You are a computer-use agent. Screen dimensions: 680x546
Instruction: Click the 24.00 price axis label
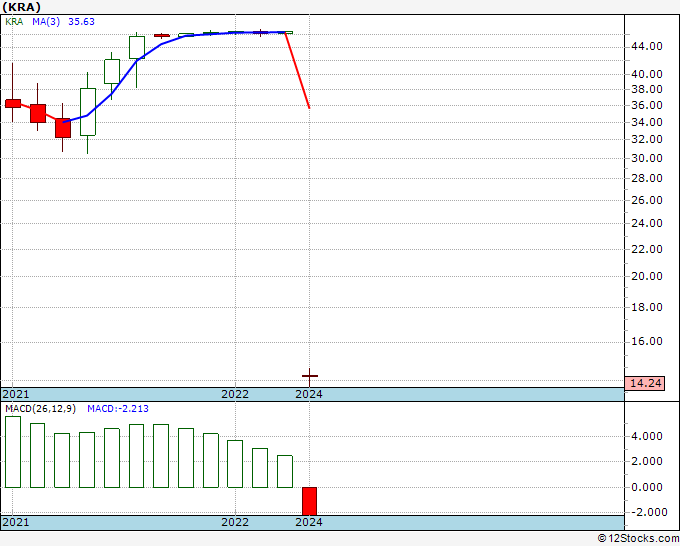tap(647, 223)
